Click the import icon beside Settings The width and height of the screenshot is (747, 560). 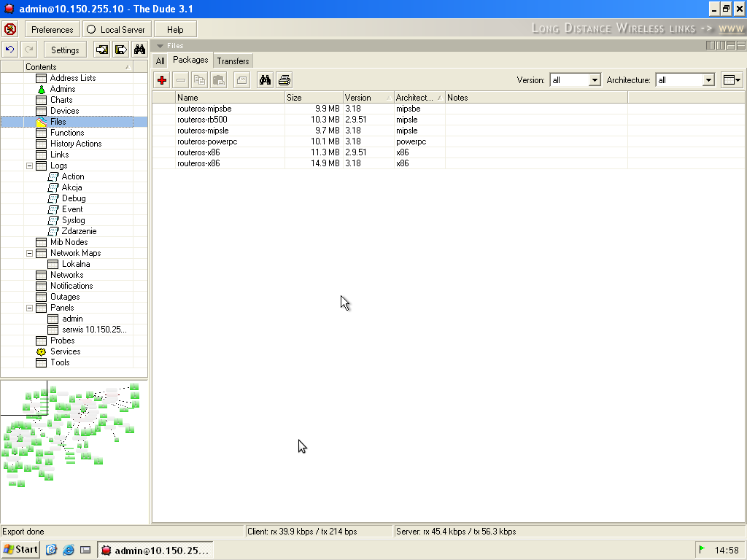pyautogui.click(x=102, y=50)
